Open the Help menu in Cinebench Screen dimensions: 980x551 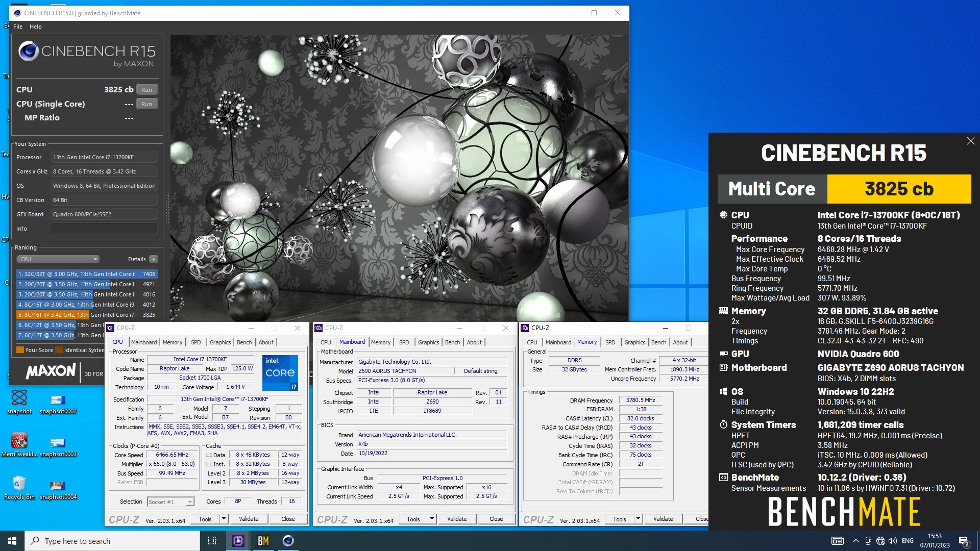[36, 27]
